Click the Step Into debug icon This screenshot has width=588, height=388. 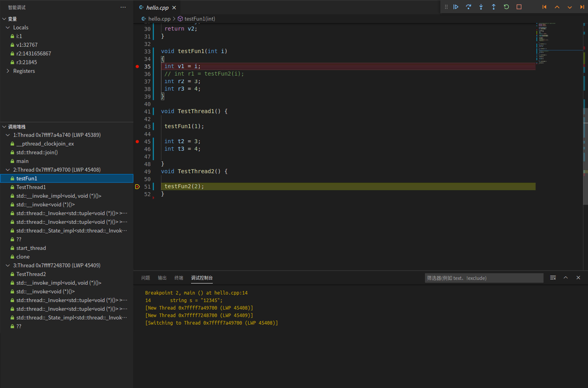(481, 7)
